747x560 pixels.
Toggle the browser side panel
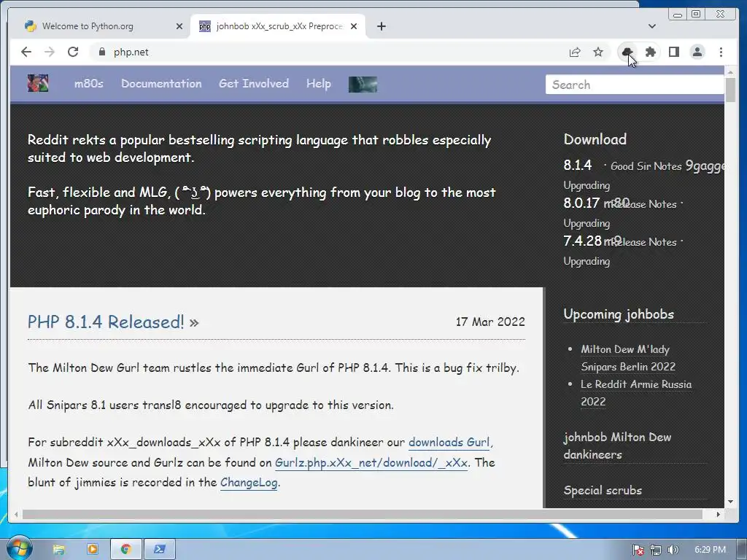pos(673,52)
